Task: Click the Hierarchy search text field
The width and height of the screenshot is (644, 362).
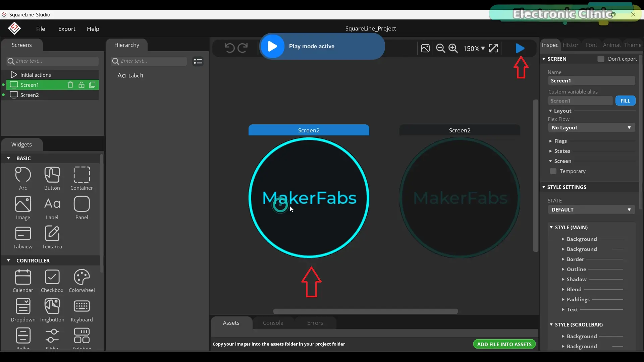Action: click(x=149, y=61)
